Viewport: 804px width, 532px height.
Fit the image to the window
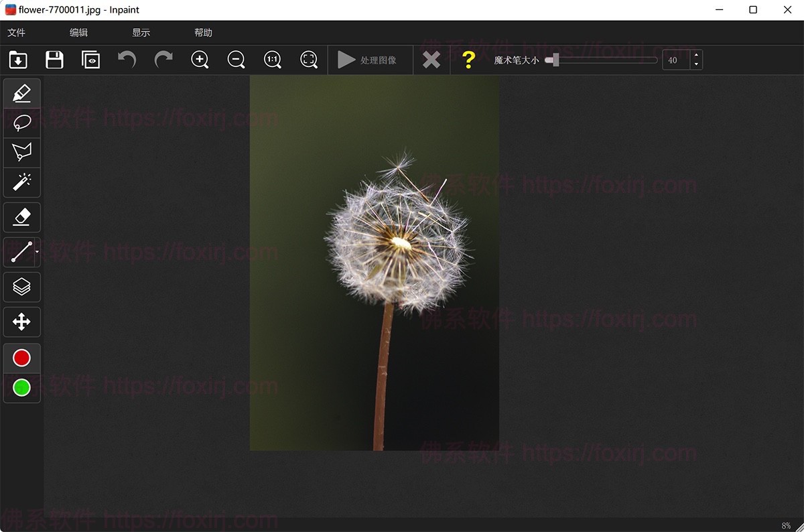308,60
